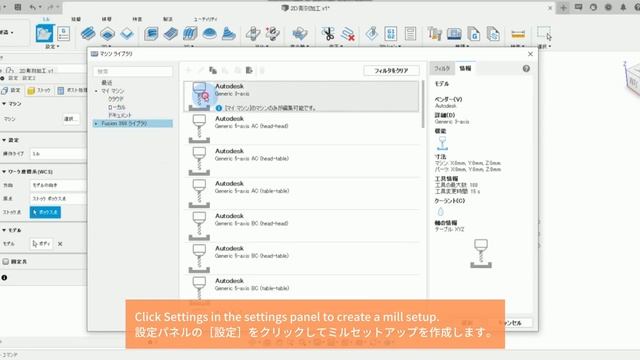Collapse the Work Coordinate System (WCS) section
The height and width of the screenshot is (360, 640).
tap(4, 172)
